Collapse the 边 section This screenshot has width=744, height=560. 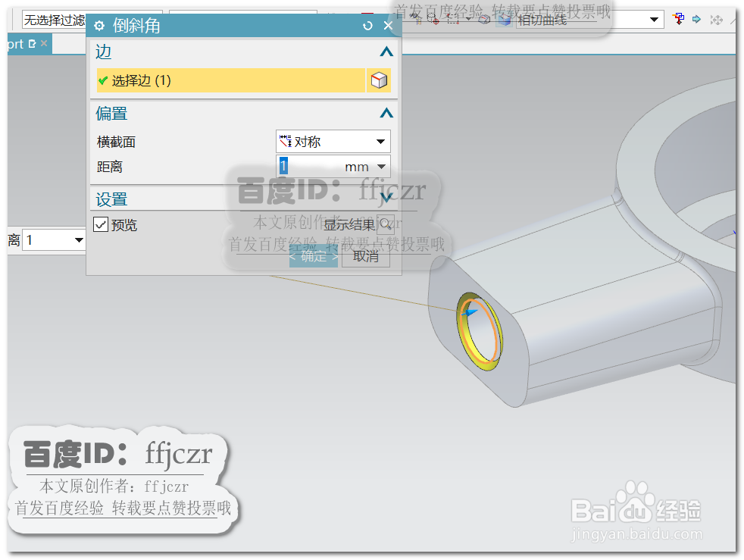386,52
